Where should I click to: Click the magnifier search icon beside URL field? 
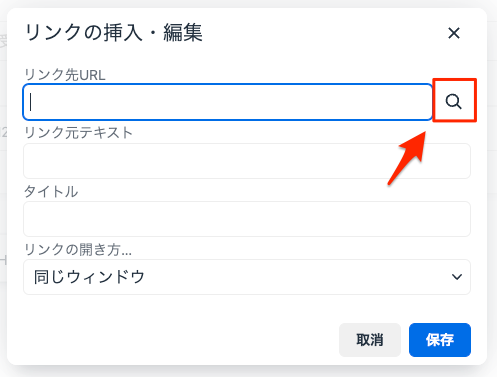(x=454, y=101)
